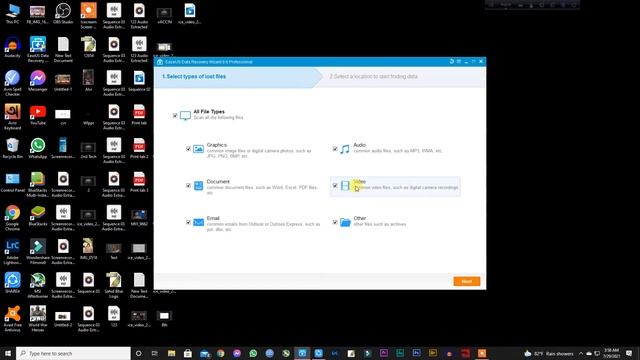Image resolution: width=640 pixels, height=360 pixels.
Task: Open File Explorer from taskbar
Action: (x=171, y=353)
